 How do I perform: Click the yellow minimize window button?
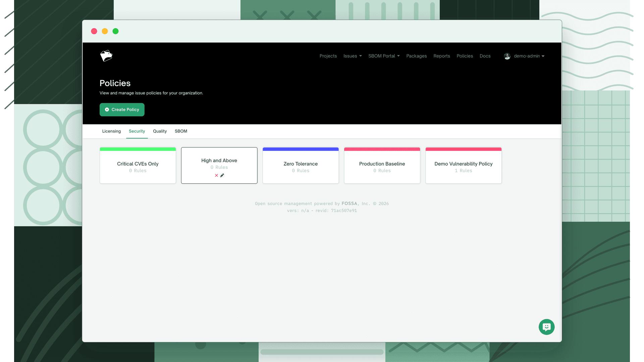click(105, 31)
